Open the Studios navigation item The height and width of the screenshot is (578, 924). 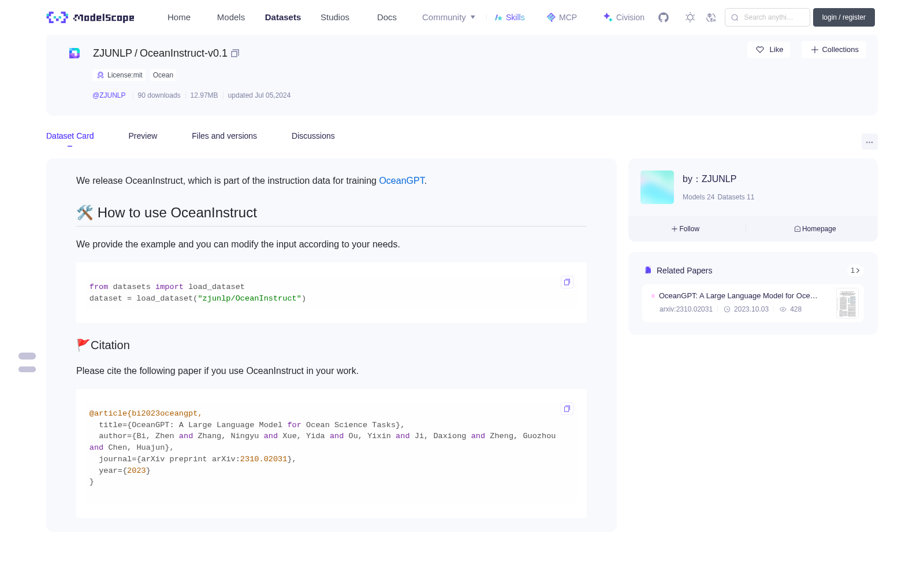point(335,17)
